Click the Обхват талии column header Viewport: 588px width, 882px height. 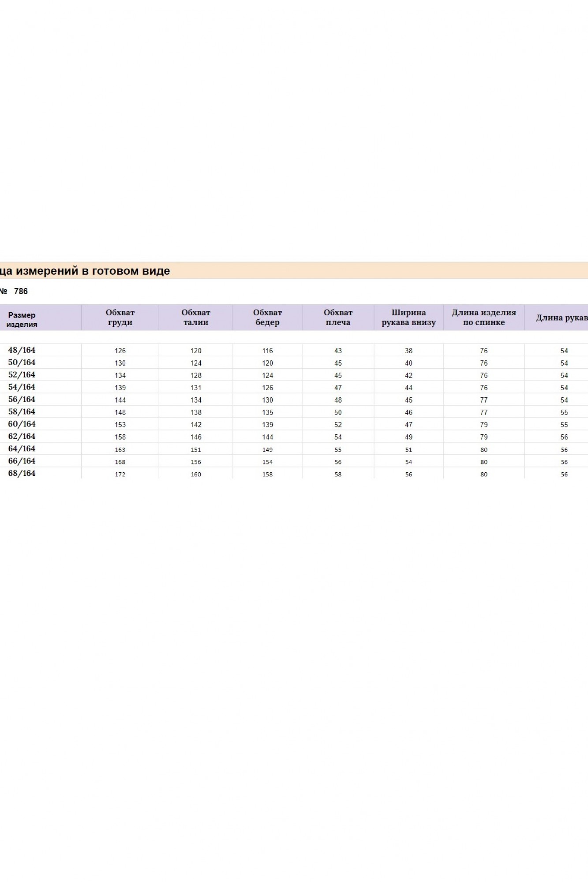pos(196,317)
